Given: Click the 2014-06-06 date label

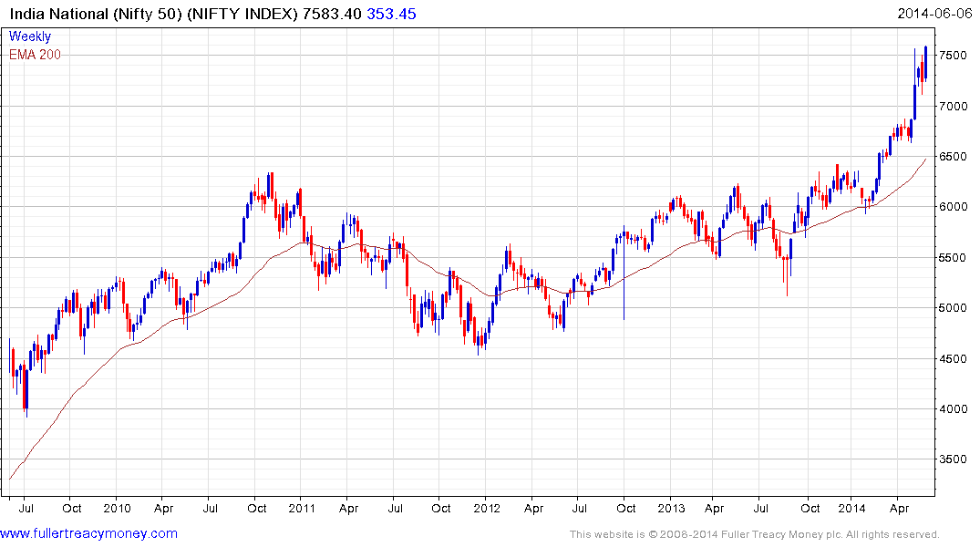Looking at the screenshot, I should (935, 13).
